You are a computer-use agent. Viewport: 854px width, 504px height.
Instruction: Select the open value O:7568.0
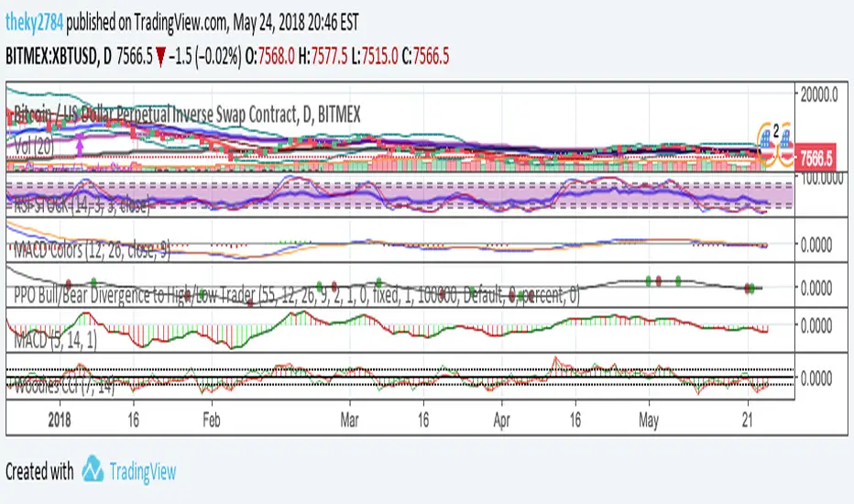tap(270, 56)
